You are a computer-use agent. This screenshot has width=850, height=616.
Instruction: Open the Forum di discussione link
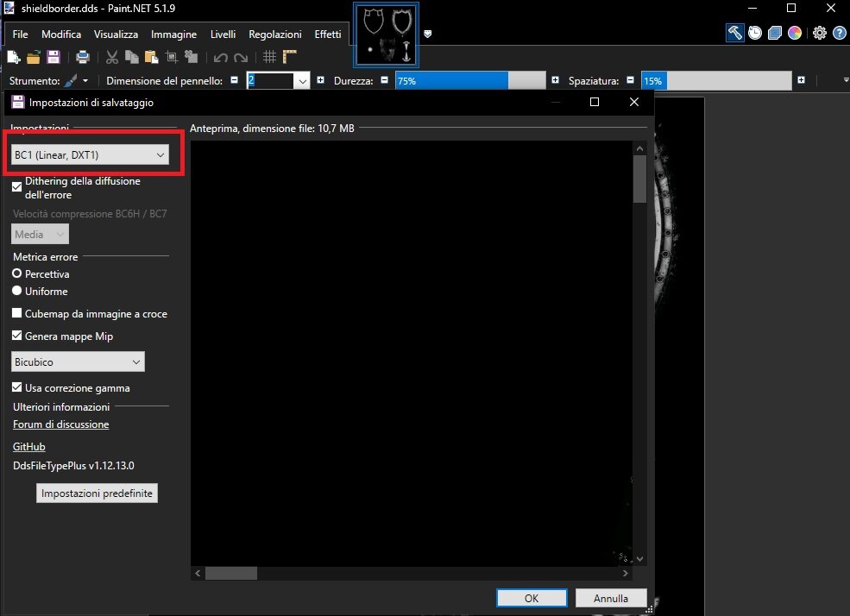[x=60, y=424]
